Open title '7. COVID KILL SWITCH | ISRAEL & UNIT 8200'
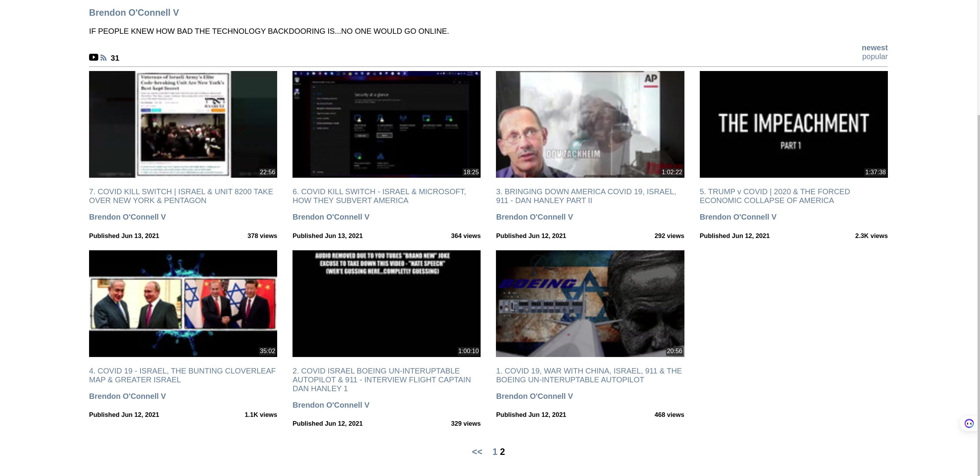 click(x=181, y=196)
